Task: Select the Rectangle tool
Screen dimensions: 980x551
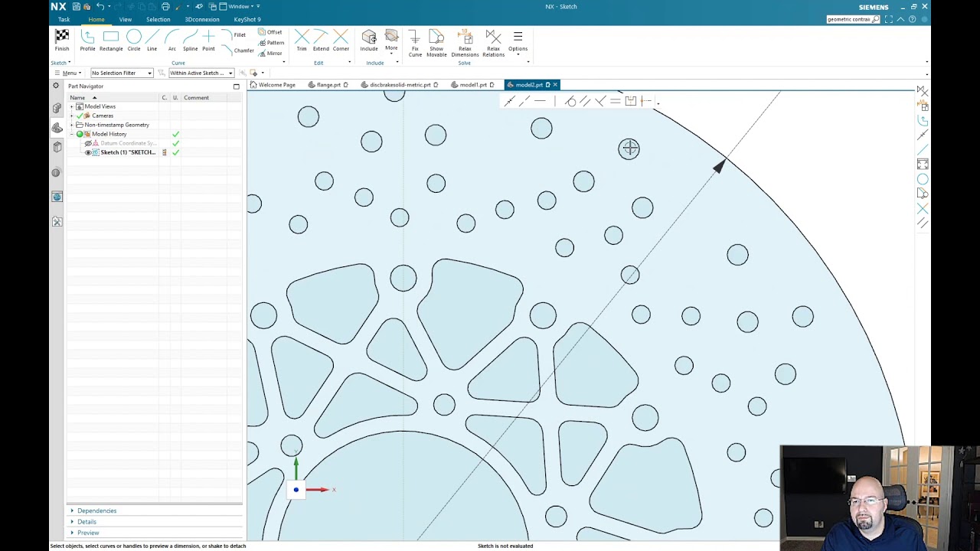Action: tap(111, 41)
